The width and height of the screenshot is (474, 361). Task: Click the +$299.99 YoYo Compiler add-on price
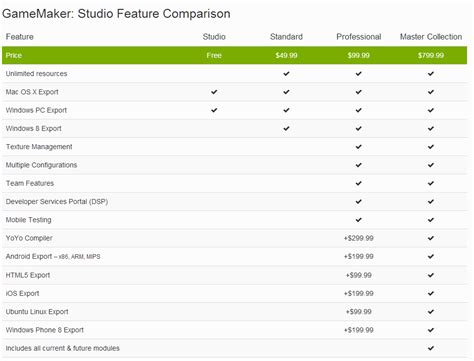(359, 238)
